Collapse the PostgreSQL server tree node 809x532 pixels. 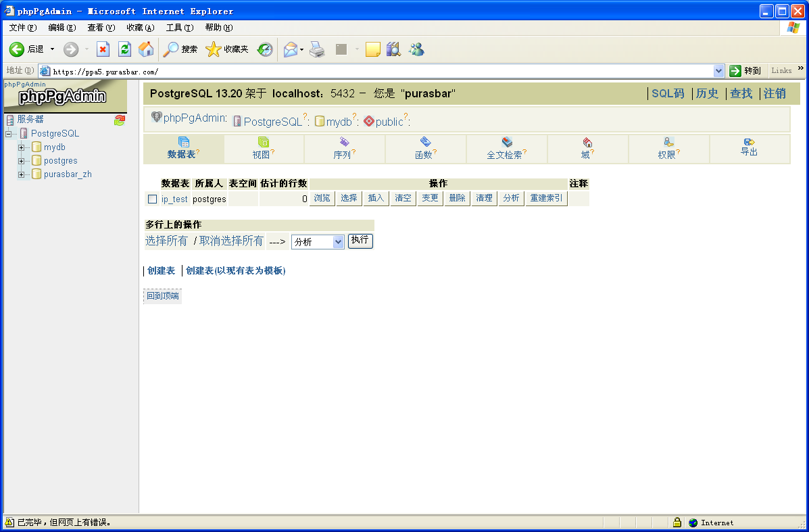click(x=8, y=134)
